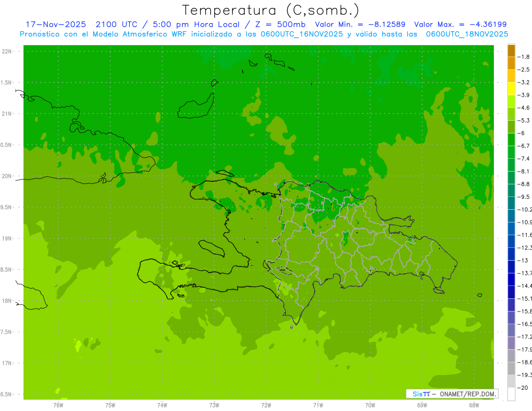This screenshot has width=532, height=411.
Task: Click the "73W" longitude label
Action: tap(214, 405)
